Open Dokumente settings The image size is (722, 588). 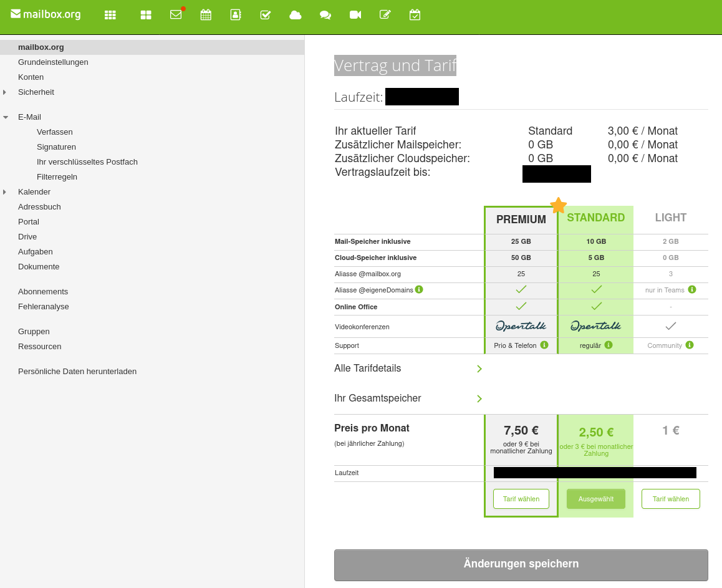39,267
